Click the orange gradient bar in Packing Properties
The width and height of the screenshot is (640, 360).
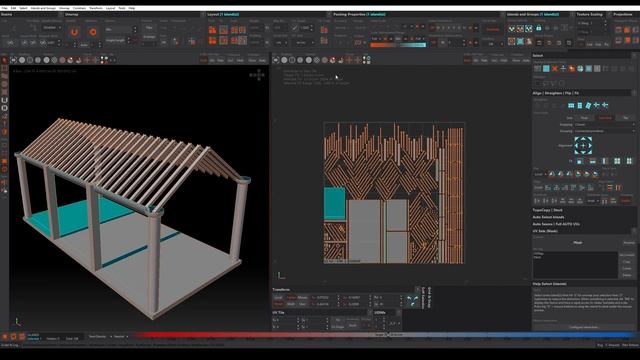pyautogui.click(x=383, y=45)
